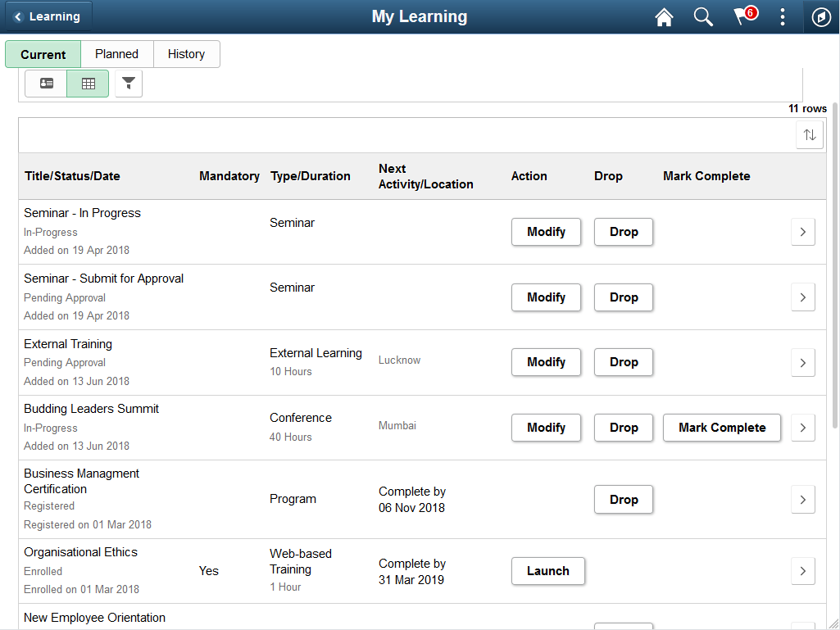Click the vertical page scrollbar
The image size is (840, 630).
click(x=835, y=265)
